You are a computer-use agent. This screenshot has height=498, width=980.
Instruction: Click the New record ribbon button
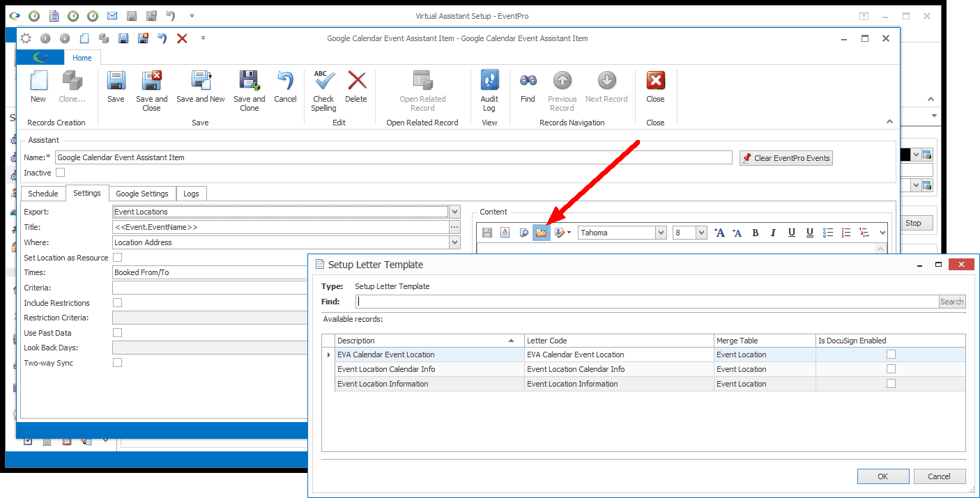[38, 86]
